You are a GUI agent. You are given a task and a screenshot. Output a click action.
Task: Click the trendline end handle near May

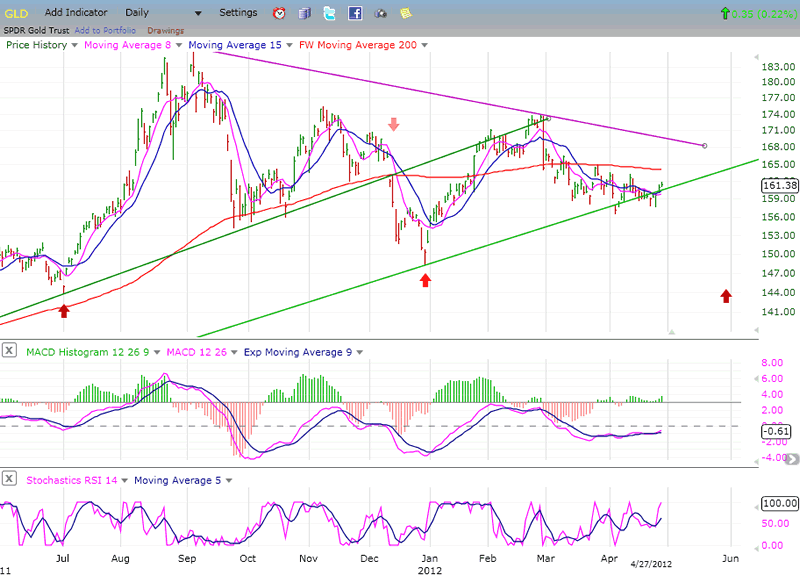[x=706, y=146]
